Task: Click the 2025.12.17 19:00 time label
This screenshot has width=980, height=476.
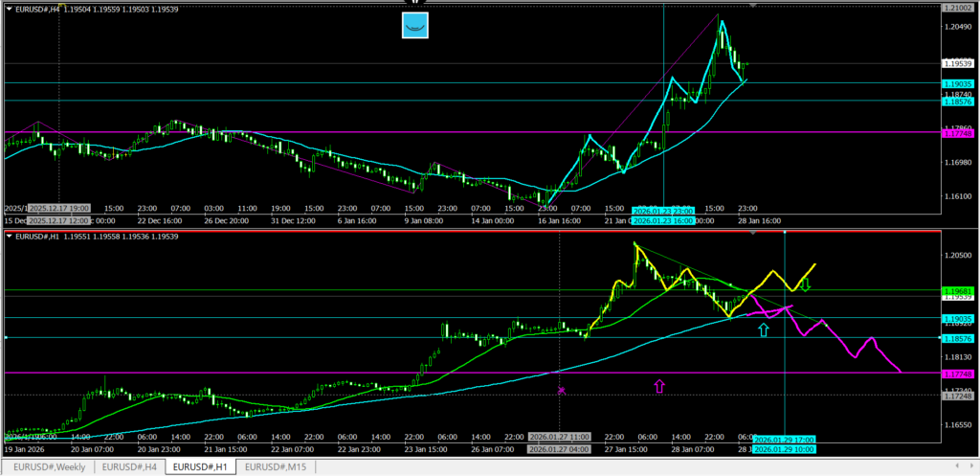Action: [x=59, y=207]
